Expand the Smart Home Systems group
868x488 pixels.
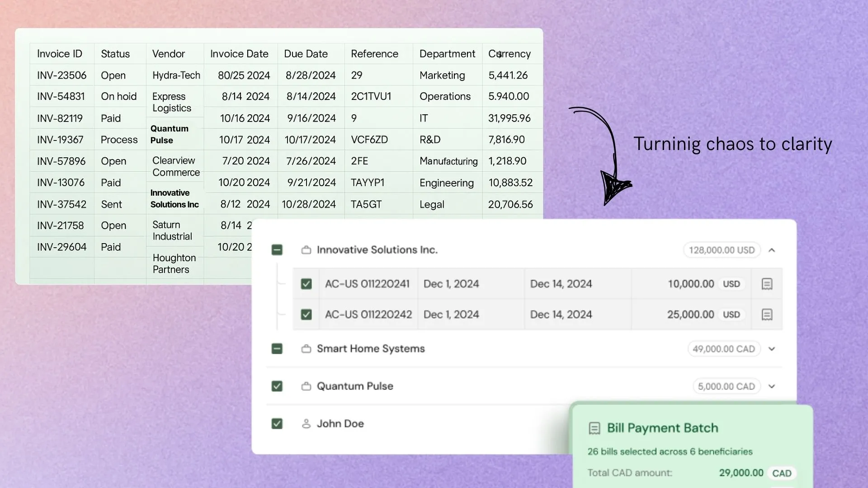772,349
